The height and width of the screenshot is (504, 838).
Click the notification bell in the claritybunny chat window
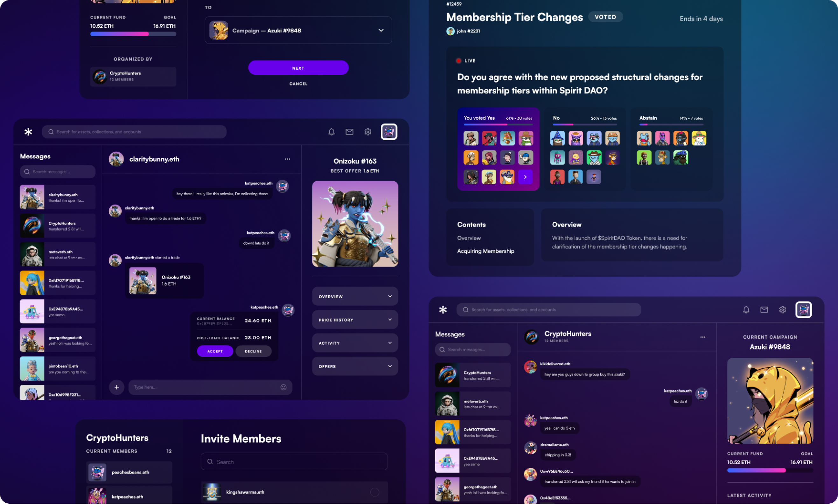331,132
